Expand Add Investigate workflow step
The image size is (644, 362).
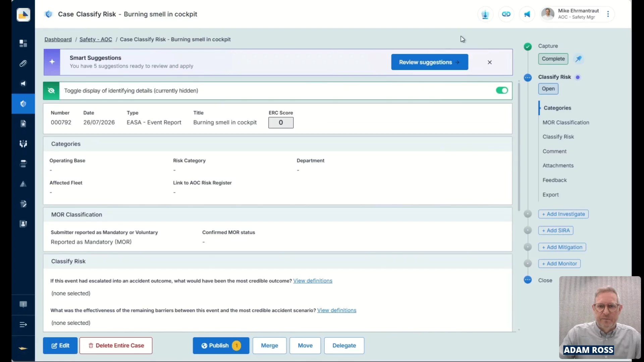point(563,214)
